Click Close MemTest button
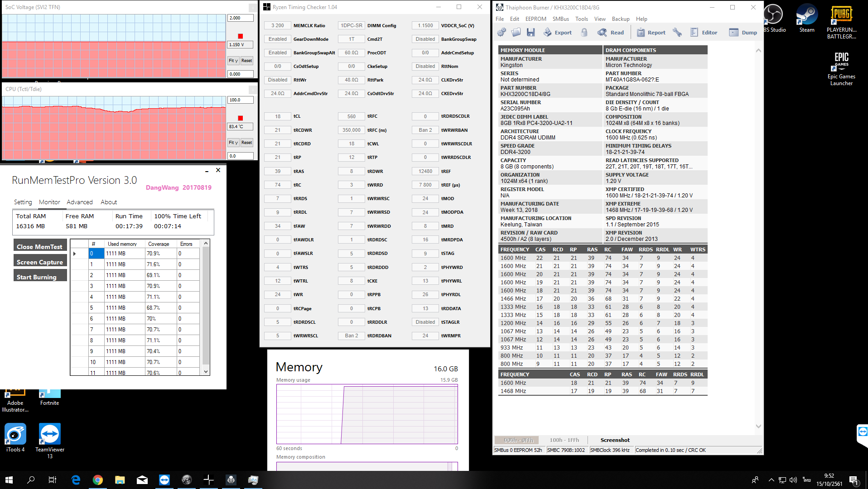The height and width of the screenshot is (489, 868). pos(40,246)
